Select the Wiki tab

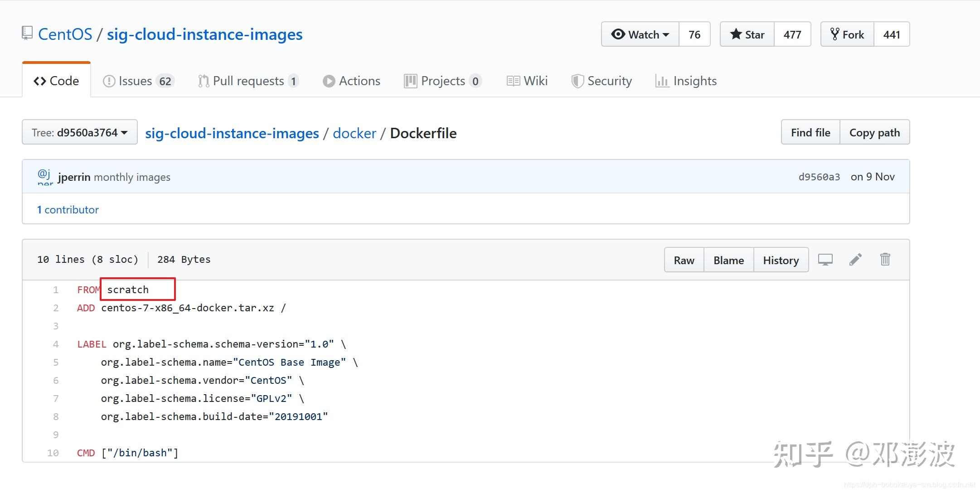[527, 81]
